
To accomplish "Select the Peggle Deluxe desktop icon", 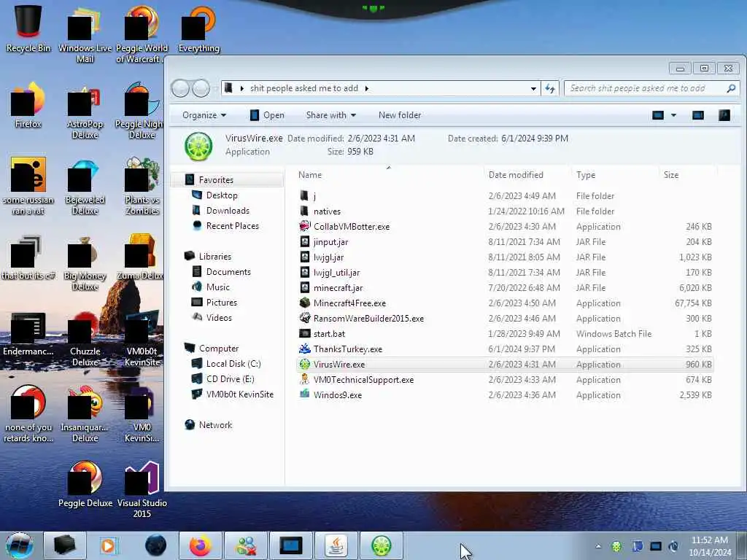I will [x=85, y=484].
